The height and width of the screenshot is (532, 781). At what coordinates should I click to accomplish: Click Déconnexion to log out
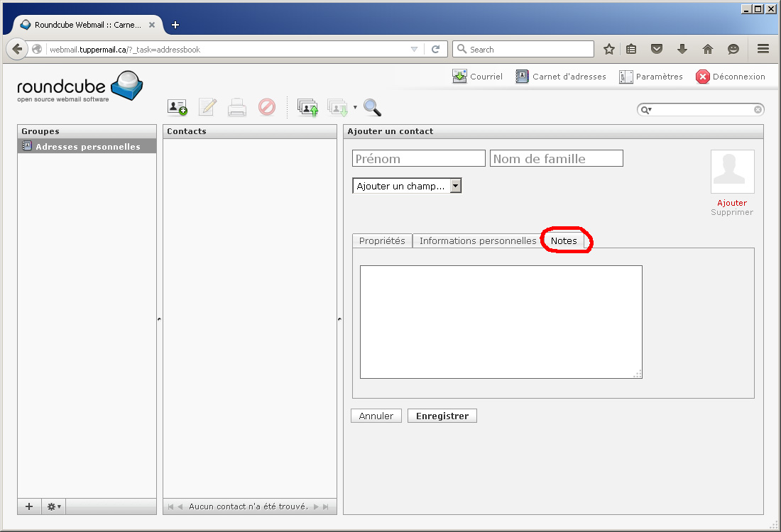(731, 77)
